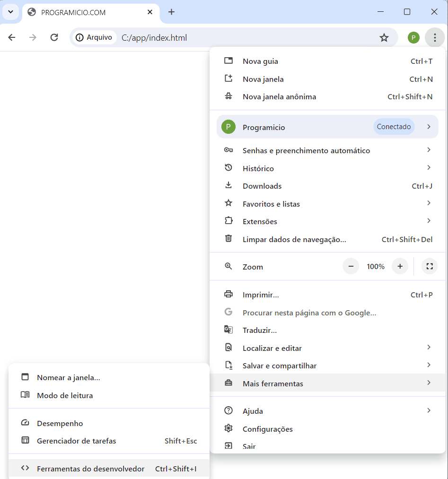Enter full screen via the fullscreen icon

click(x=429, y=266)
